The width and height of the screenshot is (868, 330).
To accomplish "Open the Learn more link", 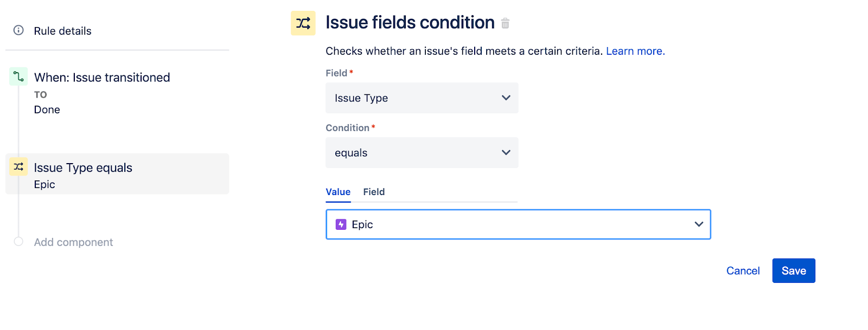I will click(635, 51).
